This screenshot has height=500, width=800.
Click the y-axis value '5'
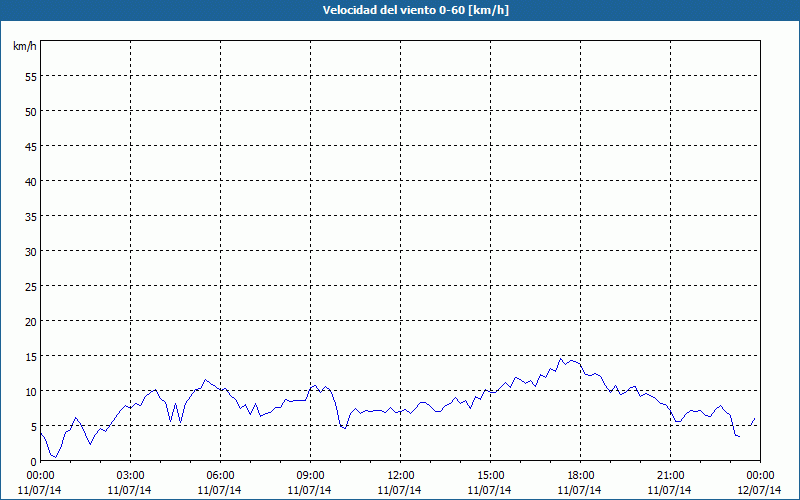[34, 427]
